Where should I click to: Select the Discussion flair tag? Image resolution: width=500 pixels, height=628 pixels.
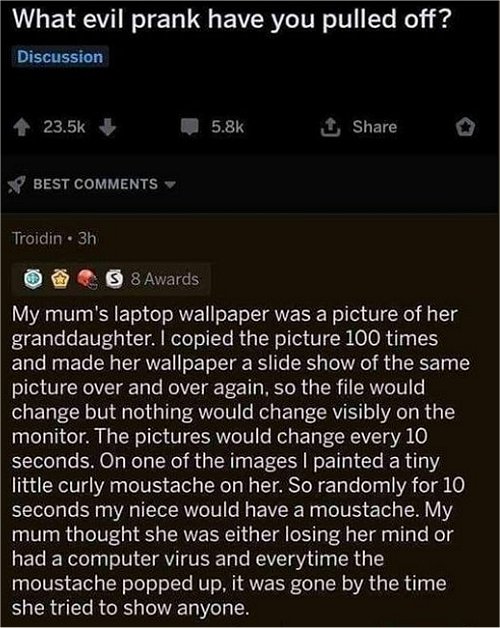[x=60, y=57]
